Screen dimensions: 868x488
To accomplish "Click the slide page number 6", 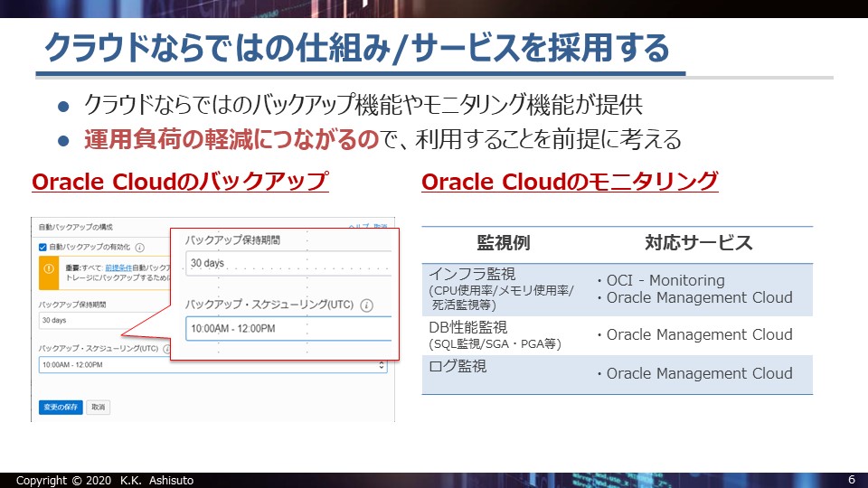I will tap(851, 479).
